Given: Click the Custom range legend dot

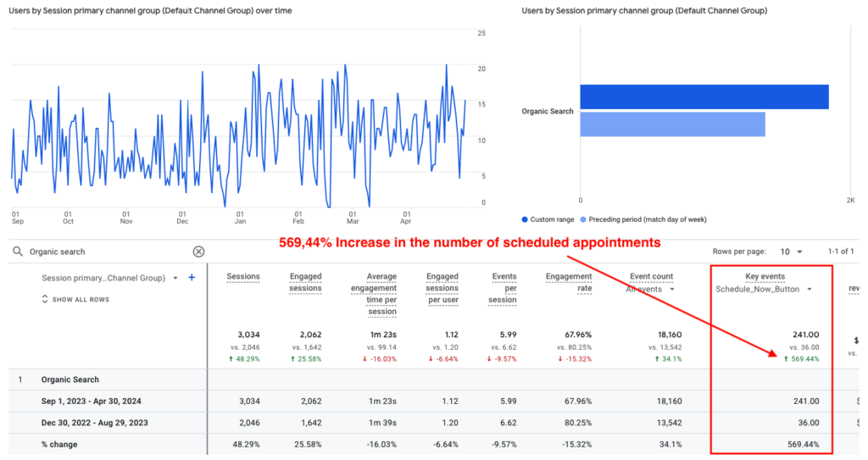Looking at the screenshot, I should pos(525,219).
